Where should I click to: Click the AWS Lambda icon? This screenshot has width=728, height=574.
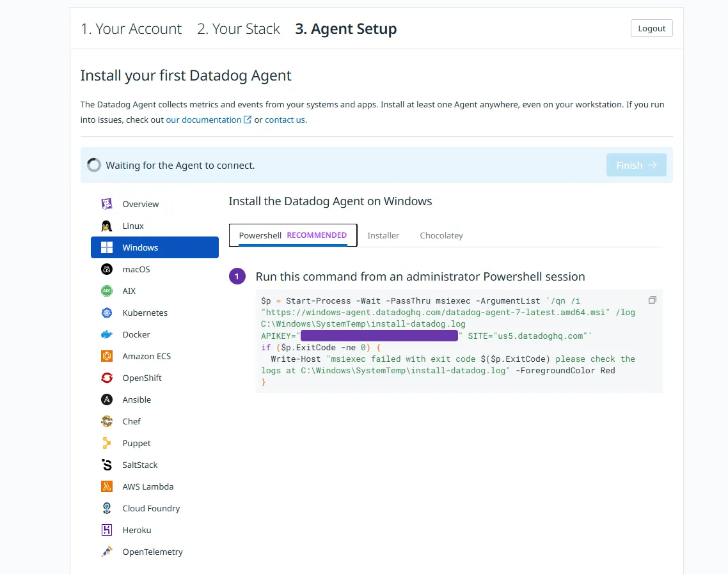[107, 486]
